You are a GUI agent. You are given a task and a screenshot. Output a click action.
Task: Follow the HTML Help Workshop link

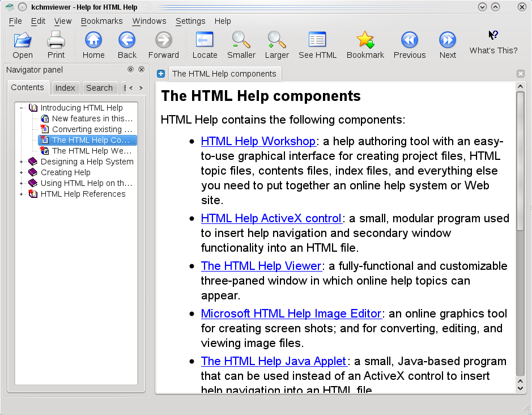point(258,141)
